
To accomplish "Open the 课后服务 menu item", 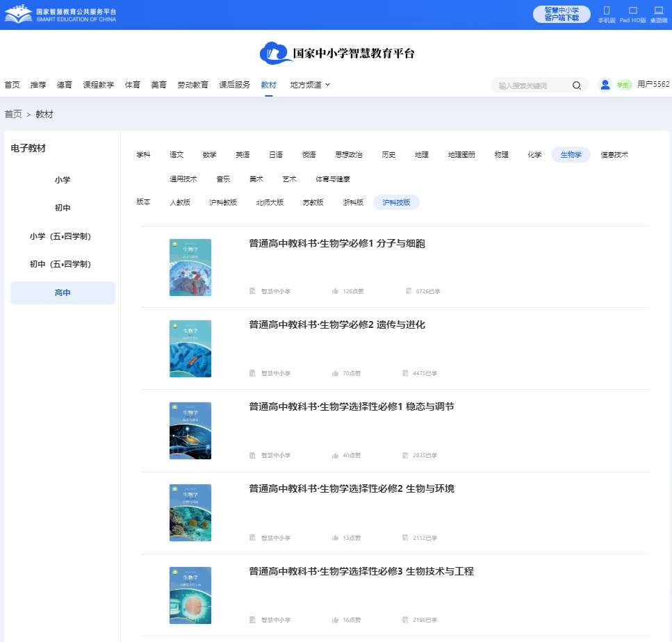I will point(234,85).
